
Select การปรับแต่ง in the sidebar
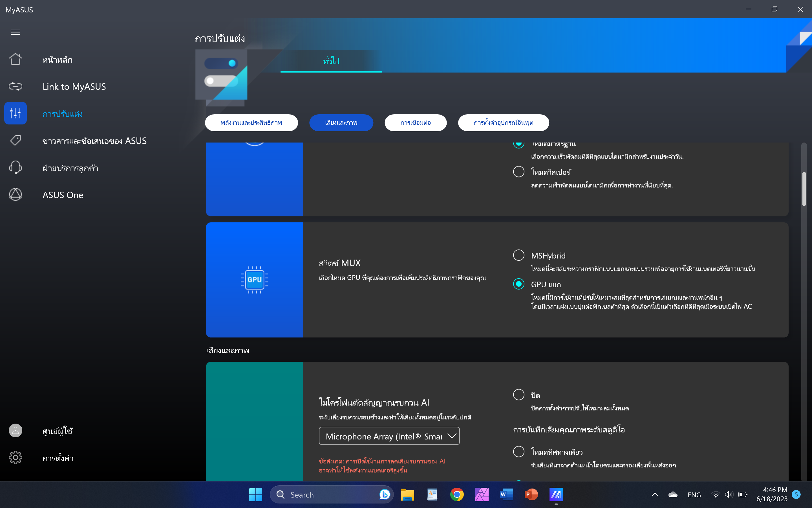point(62,114)
